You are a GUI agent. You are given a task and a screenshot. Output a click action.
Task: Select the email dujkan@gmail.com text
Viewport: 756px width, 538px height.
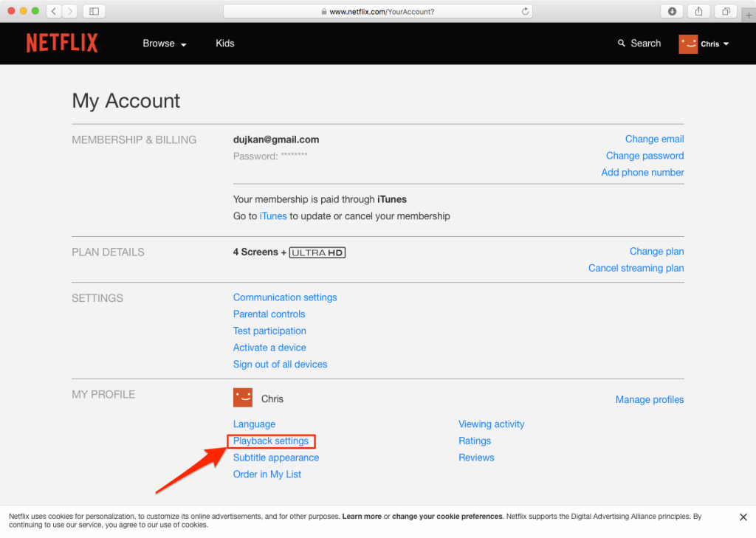point(276,139)
